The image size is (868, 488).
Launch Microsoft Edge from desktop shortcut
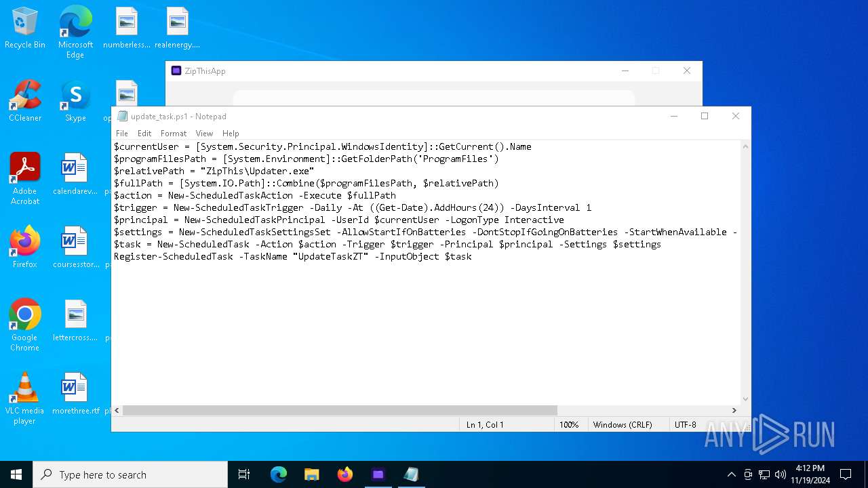[x=75, y=33]
